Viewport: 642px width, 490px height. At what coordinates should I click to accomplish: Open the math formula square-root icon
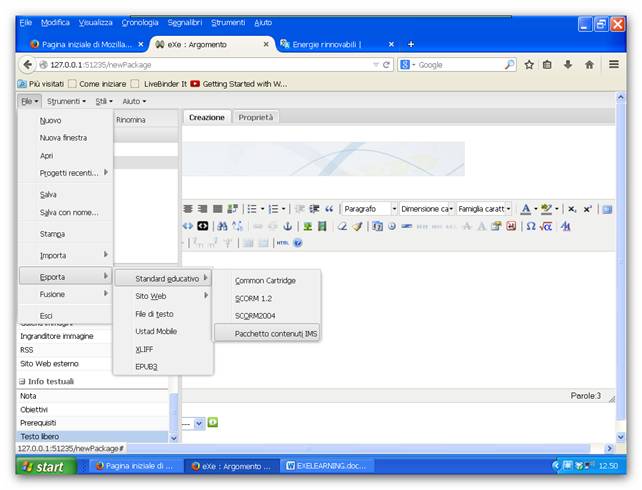(x=546, y=226)
